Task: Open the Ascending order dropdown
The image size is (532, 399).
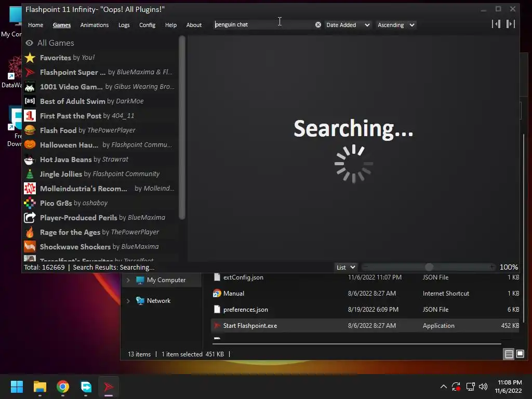Action: tap(395, 25)
